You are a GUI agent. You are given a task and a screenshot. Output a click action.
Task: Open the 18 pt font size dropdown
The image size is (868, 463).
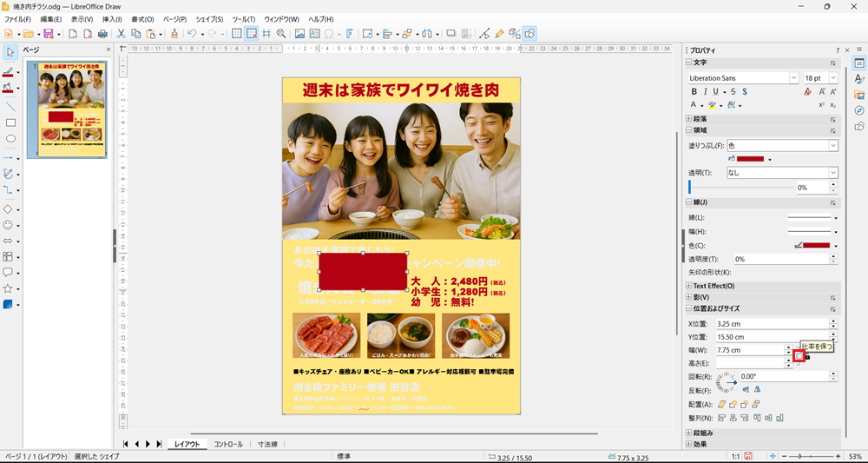tap(833, 78)
